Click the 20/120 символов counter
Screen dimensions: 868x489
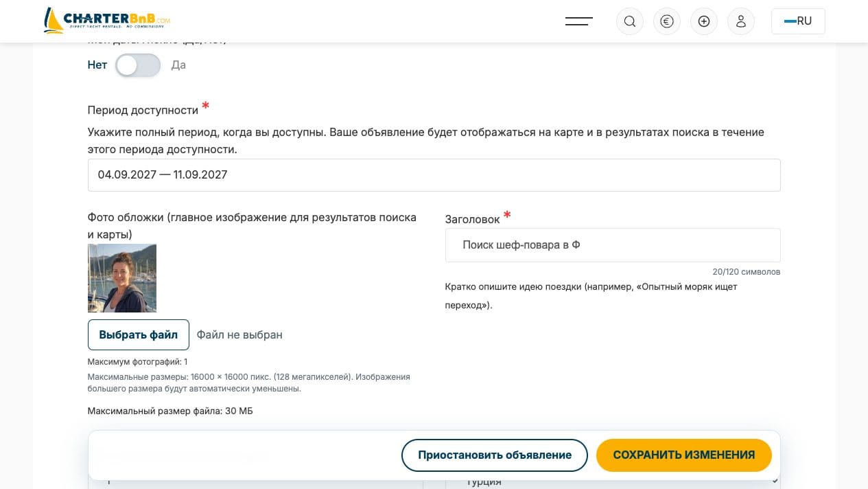746,272
